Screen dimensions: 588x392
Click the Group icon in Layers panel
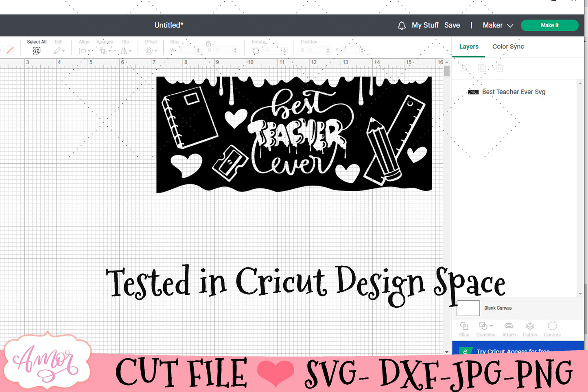(x=465, y=68)
